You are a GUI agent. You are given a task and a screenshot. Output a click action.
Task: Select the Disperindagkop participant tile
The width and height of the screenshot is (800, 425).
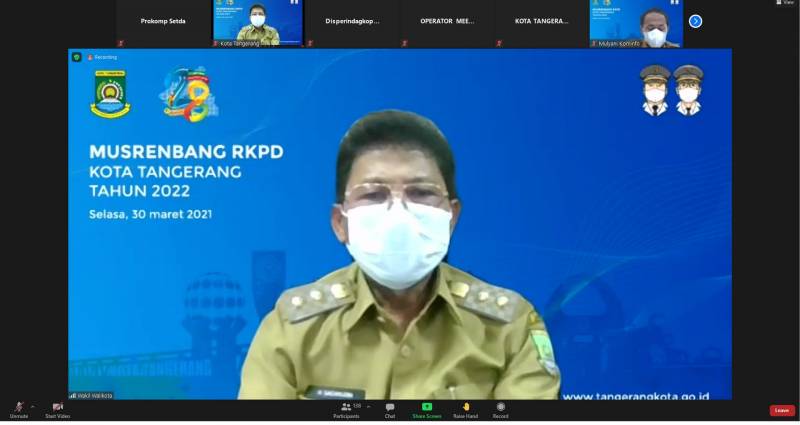pyautogui.click(x=352, y=22)
